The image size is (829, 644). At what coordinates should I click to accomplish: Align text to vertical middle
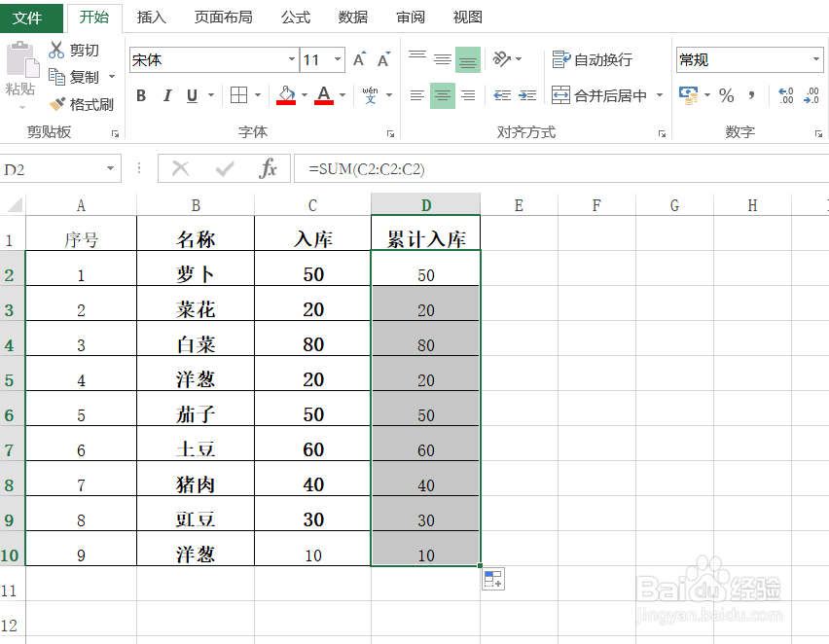pyautogui.click(x=443, y=59)
